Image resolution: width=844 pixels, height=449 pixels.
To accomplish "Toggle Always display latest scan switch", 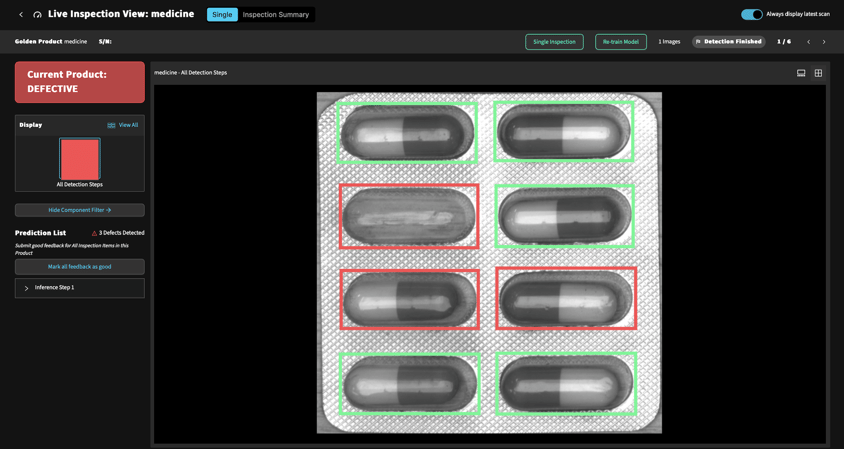I will (751, 14).
